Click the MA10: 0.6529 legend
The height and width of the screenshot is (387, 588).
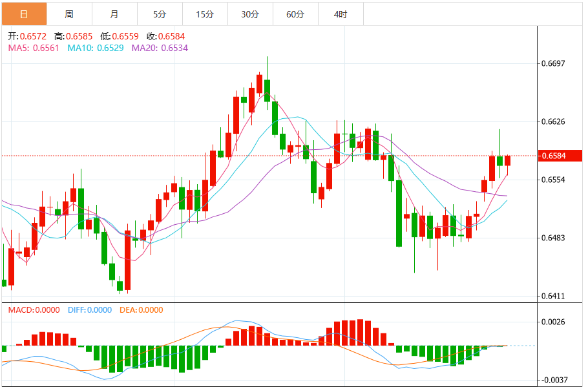(96, 48)
